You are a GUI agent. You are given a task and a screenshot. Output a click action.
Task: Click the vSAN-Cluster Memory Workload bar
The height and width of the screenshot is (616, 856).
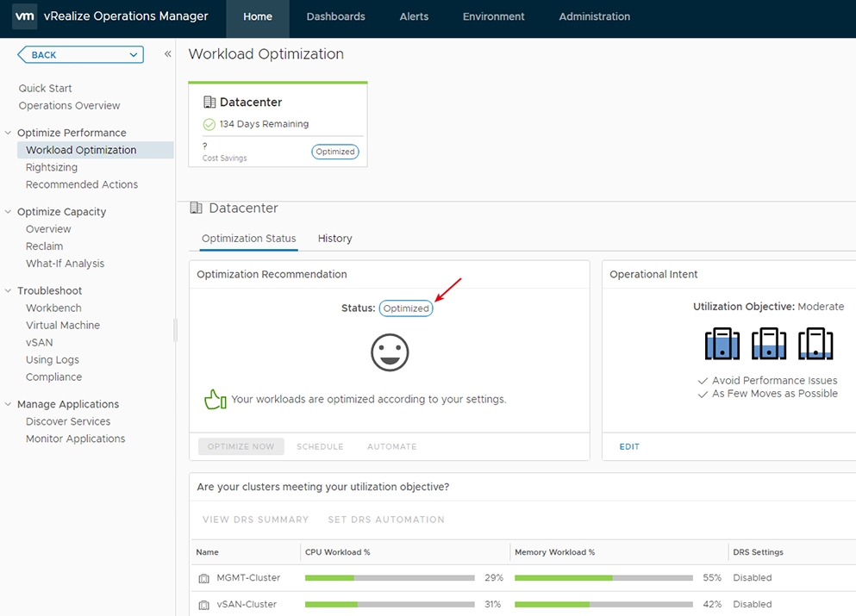603,605
